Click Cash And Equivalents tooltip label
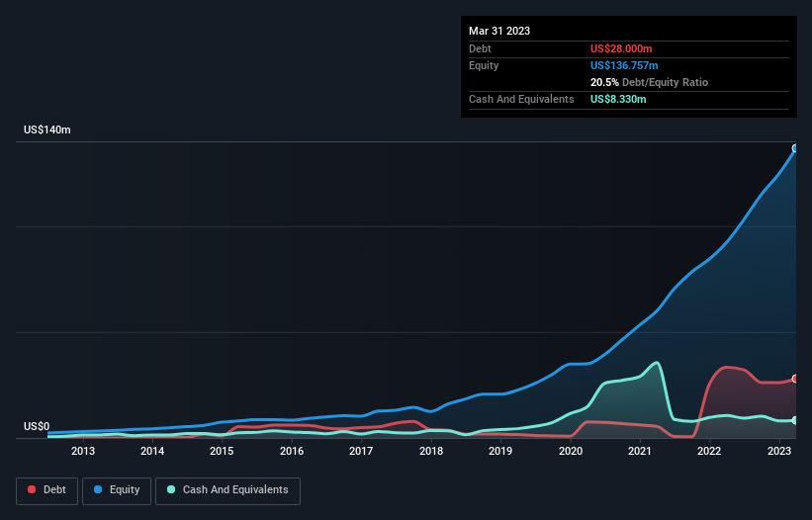The height and width of the screenshot is (520, 812). point(521,99)
